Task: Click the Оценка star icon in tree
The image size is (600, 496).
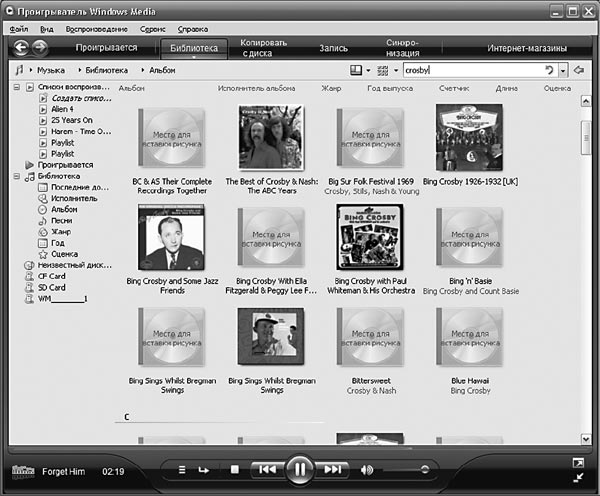Action: click(x=42, y=254)
